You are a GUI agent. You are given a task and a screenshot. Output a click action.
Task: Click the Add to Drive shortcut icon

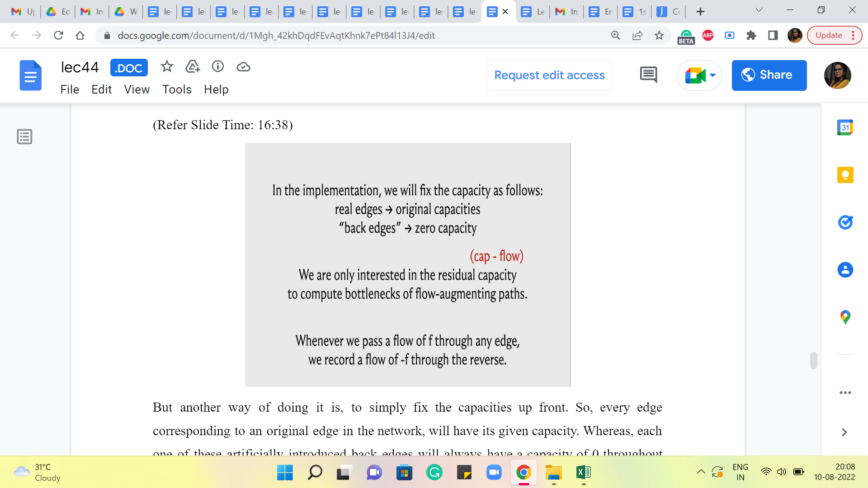193,67
